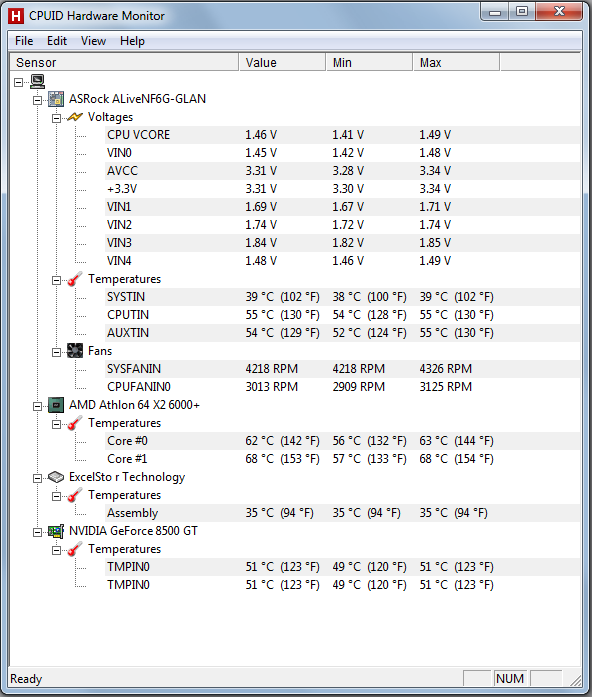
Task: Select the CPU VCORE row
Action: (342, 135)
